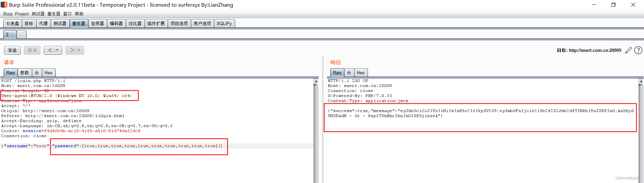Switch to the 测试器 intruder tab
644x183 pixels.
[x=60, y=23]
